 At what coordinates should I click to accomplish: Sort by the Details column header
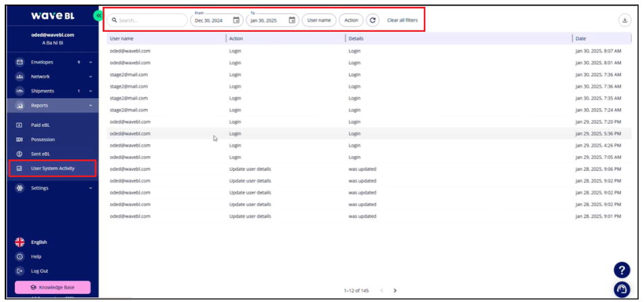[x=356, y=39]
